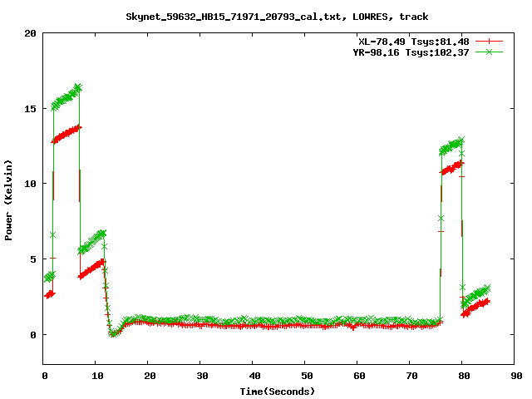Click x-axis tick label 60
This screenshot has width=532, height=399.
[359, 376]
